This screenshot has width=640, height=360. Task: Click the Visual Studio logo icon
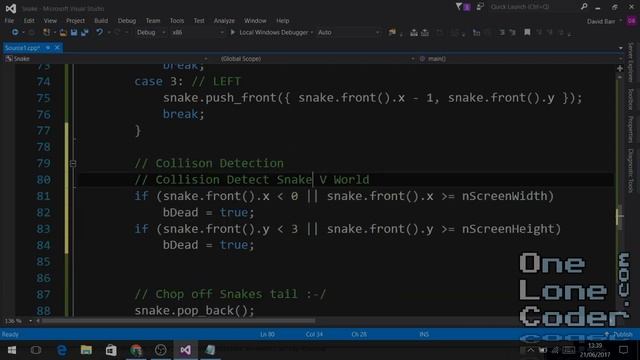(11, 8)
